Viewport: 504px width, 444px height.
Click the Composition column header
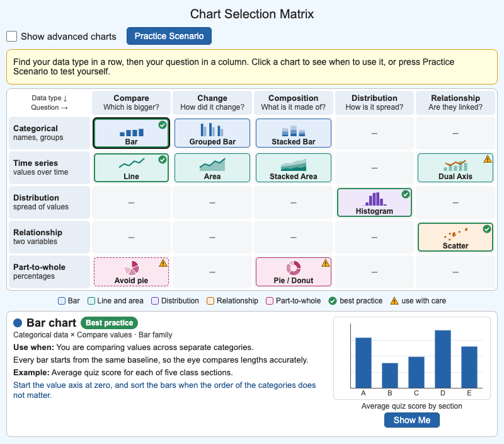(x=294, y=103)
